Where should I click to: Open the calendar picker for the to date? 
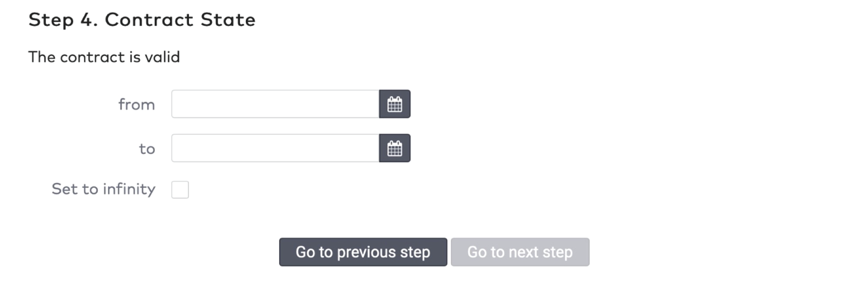395,148
